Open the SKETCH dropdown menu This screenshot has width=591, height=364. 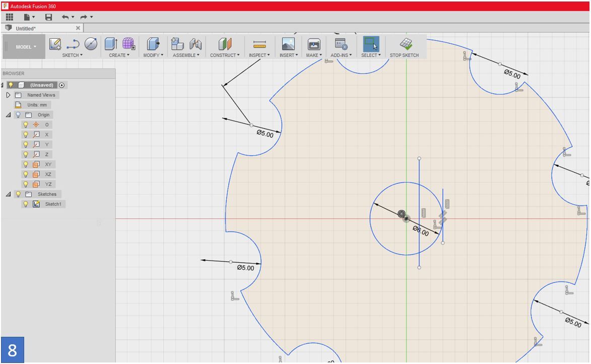(73, 55)
